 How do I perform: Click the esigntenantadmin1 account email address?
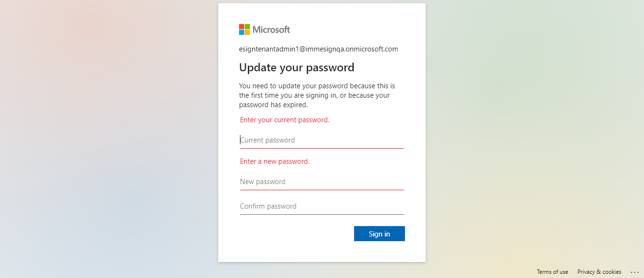(318, 49)
